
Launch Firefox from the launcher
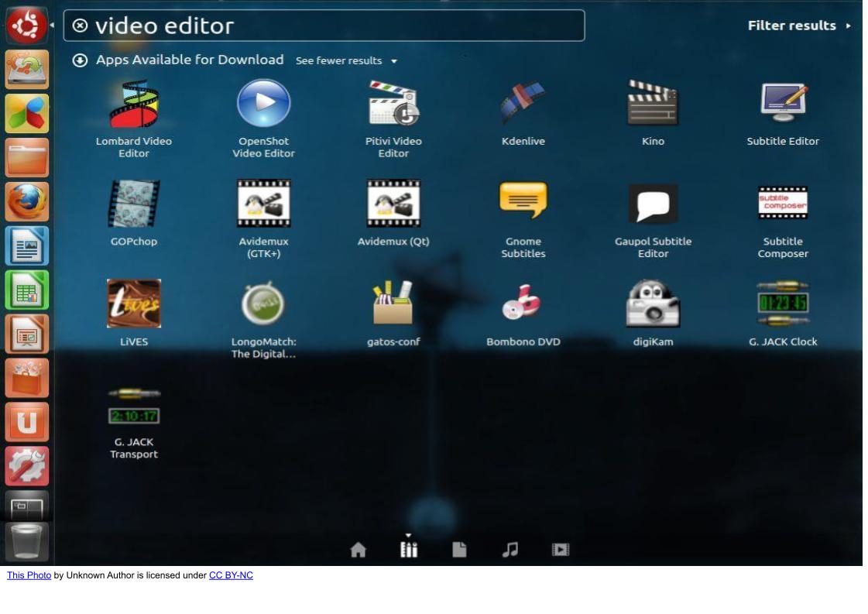[x=26, y=201]
